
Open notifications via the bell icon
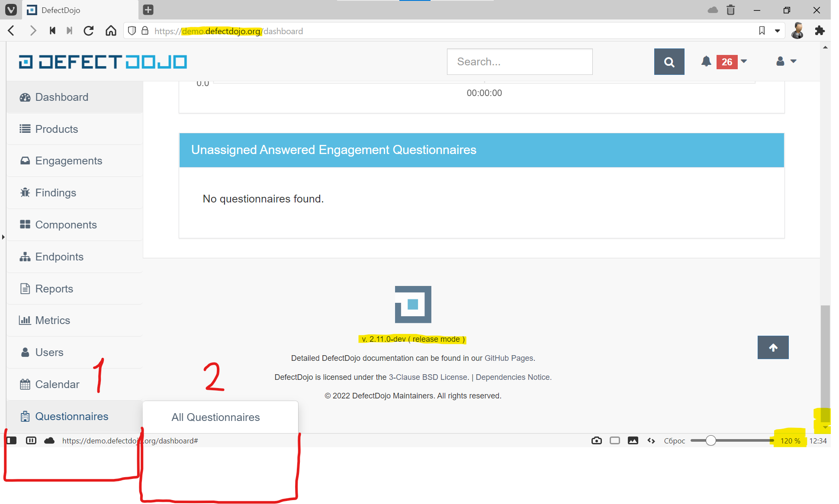pyautogui.click(x=706, y=61)
